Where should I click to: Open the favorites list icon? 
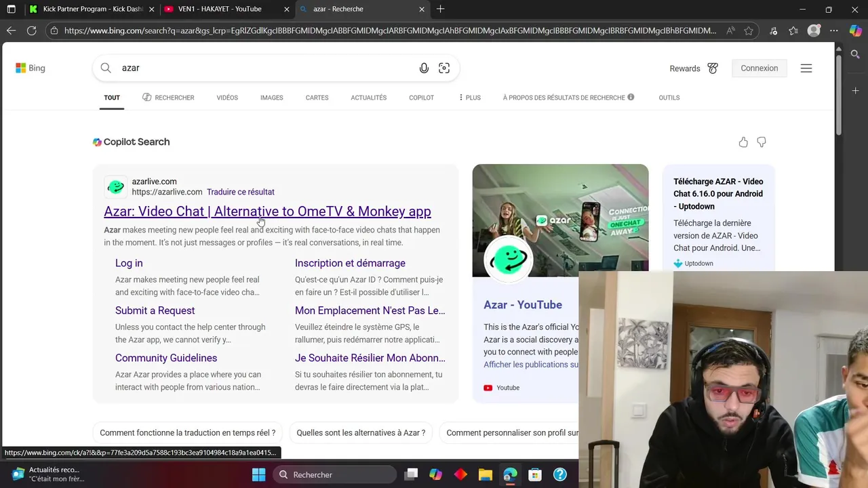click(793, 30)
